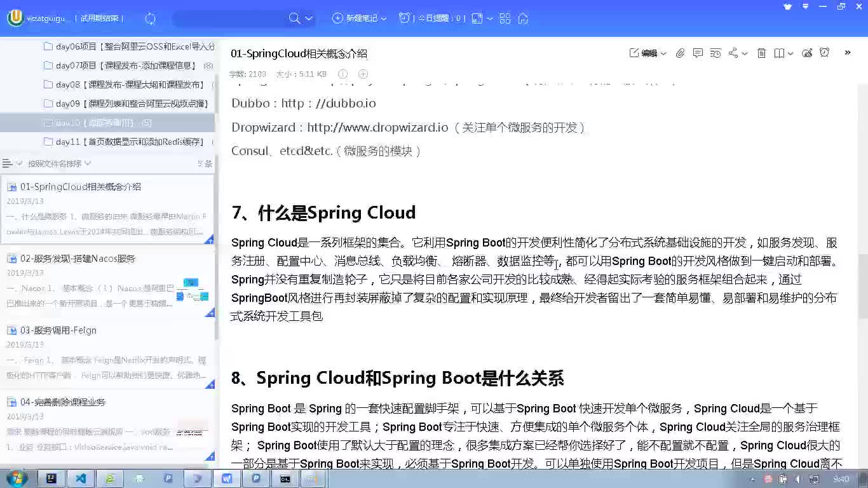Open note 01-SpringCloud相关概念介绍 in list
Viewport: 868px width, 488px height.
pyautogui.click(x=107, y=209)
